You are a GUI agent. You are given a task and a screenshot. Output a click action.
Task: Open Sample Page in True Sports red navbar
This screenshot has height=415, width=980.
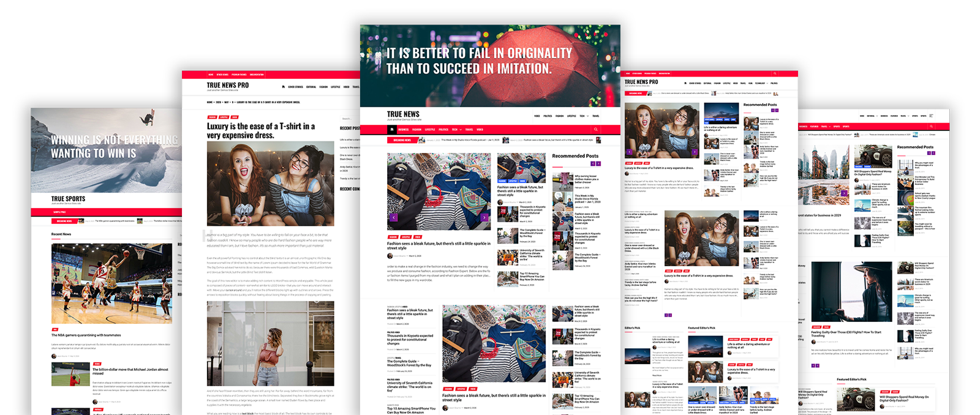click(x=60, y=212)
